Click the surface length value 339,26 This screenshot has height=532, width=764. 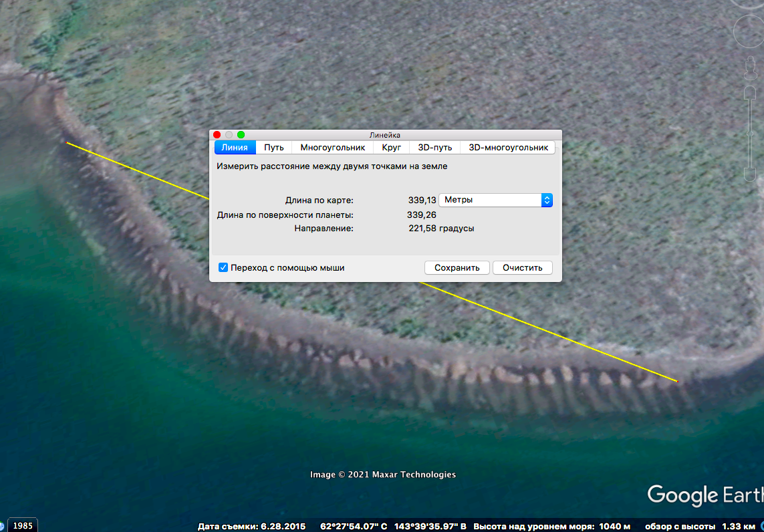tap(422, 215)
